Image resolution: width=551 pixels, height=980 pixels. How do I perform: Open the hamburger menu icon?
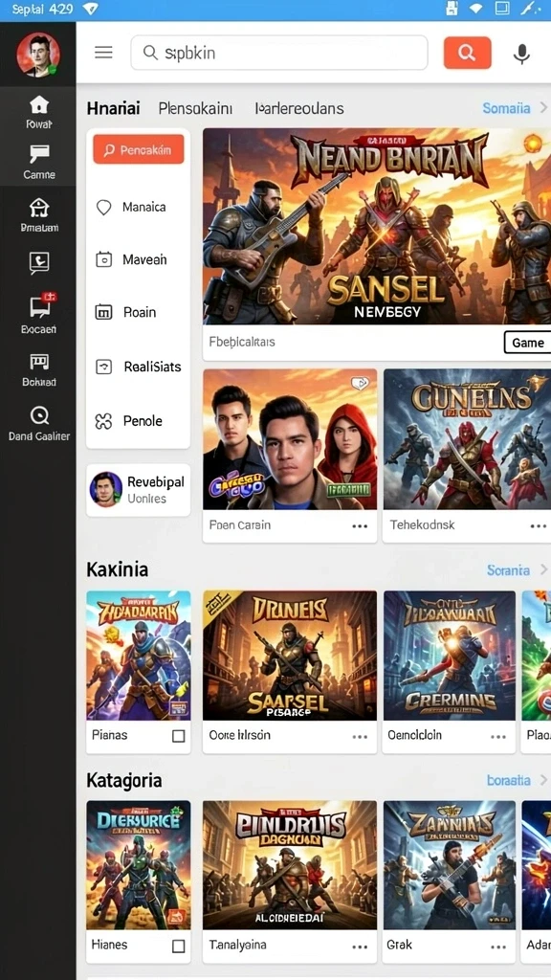103,53
